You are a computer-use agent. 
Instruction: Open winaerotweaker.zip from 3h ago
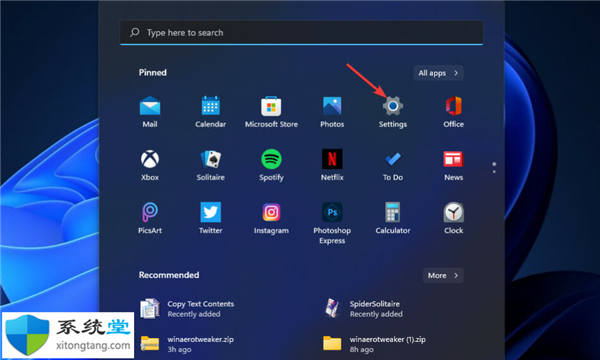coord(187,344)
